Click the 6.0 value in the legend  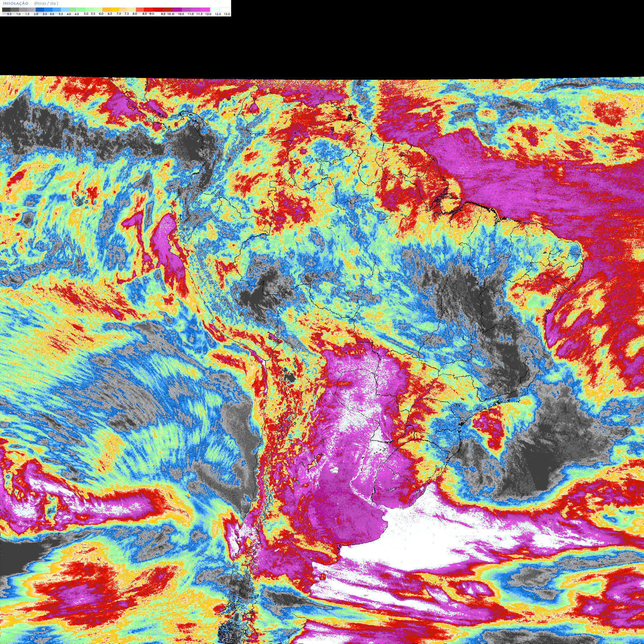pos(101,14)
